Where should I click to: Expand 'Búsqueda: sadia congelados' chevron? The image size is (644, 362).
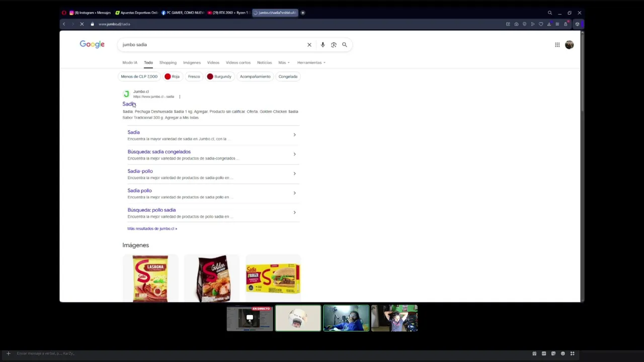pyautogui.click(x=294, y=154)
